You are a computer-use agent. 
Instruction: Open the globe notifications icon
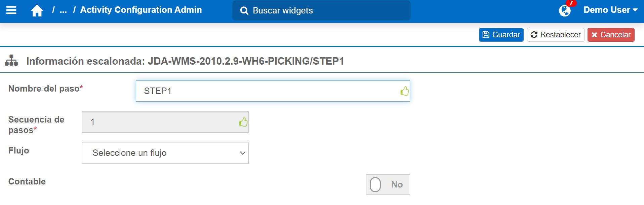pyautogui.click(x=564, y=11)
